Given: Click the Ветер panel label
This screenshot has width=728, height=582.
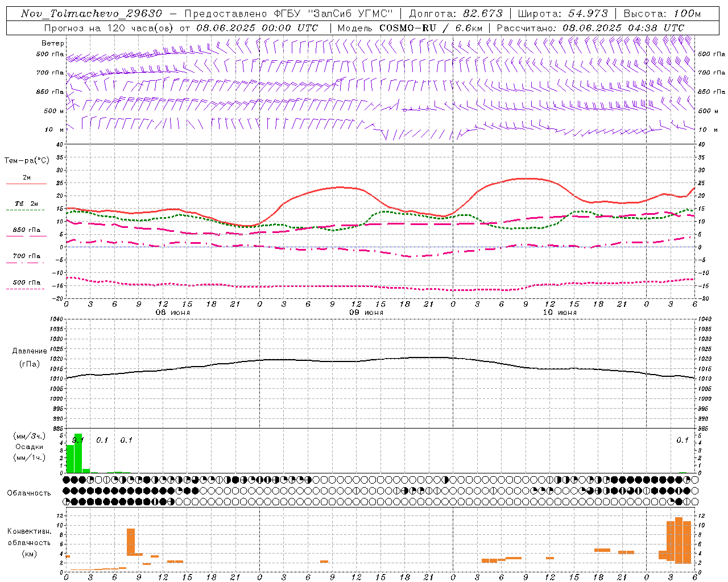Looking at the screenshot, I should click(x=53, y=43).
